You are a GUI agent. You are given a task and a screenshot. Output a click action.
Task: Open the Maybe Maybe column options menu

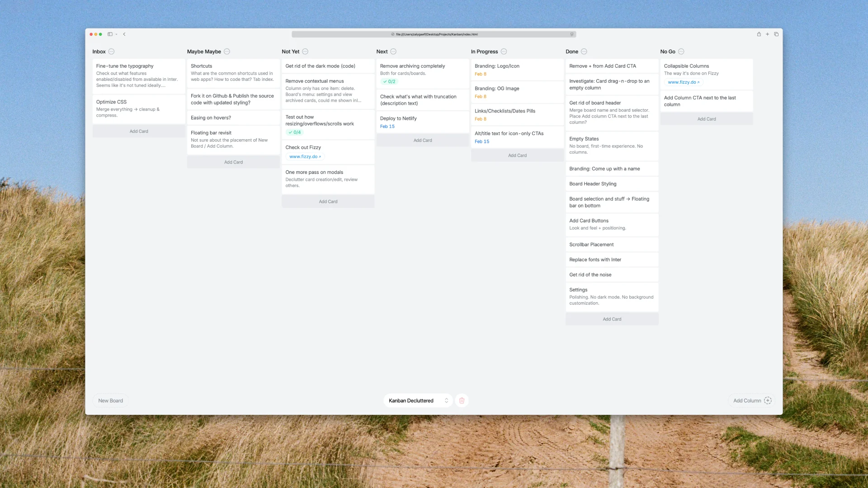coord(227,52)
